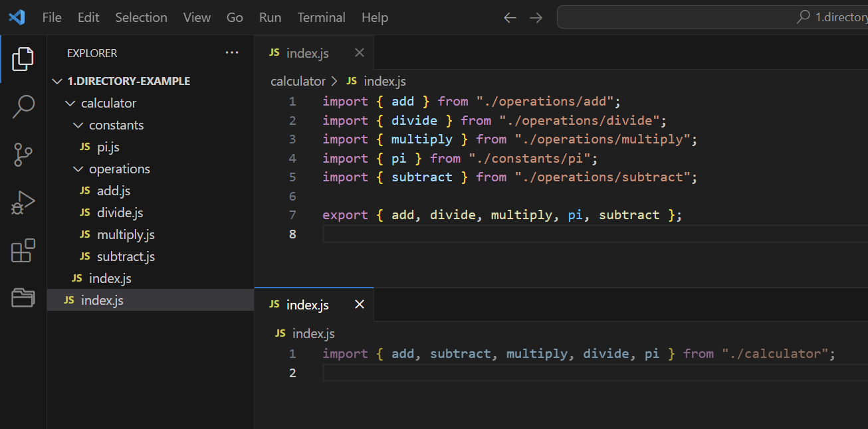Click index.js in the top editor breadcrumb
This screenshot has height=429, width=868.
(385, 81)
